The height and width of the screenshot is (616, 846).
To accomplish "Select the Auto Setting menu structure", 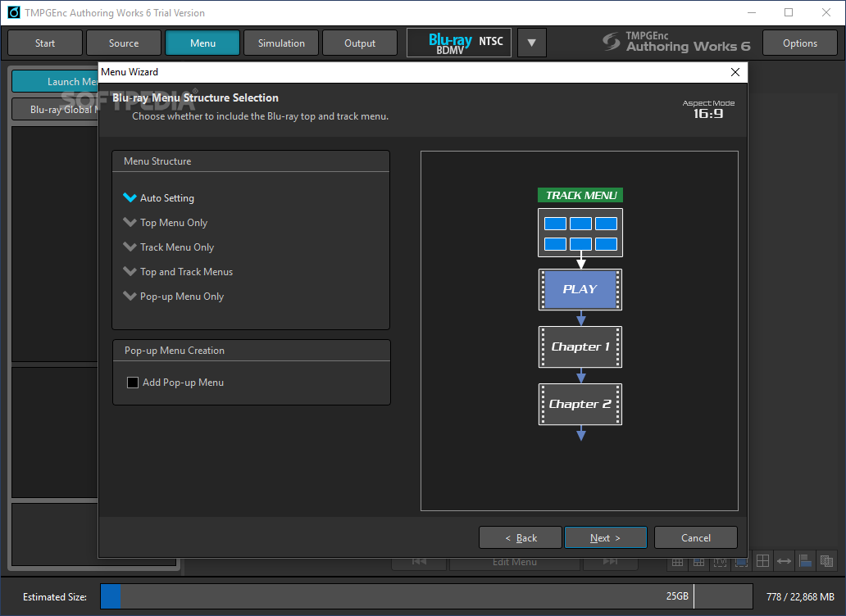I will (x=159, y=197).
